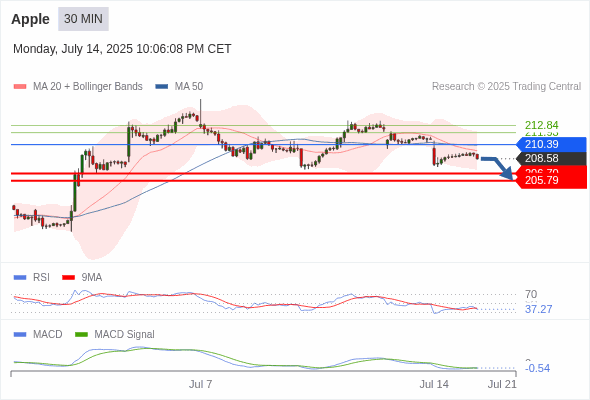Click the 212.84 resistance level label
590x400 pixels.
[541, 125]
